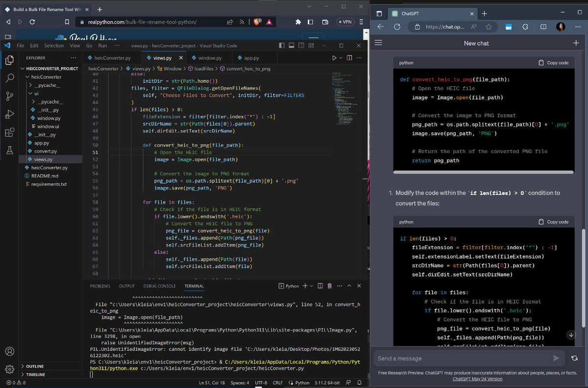Collapse the HEICCONVERTER_PROJECT folder section
The image size is (588, 388).
[23, 69]
